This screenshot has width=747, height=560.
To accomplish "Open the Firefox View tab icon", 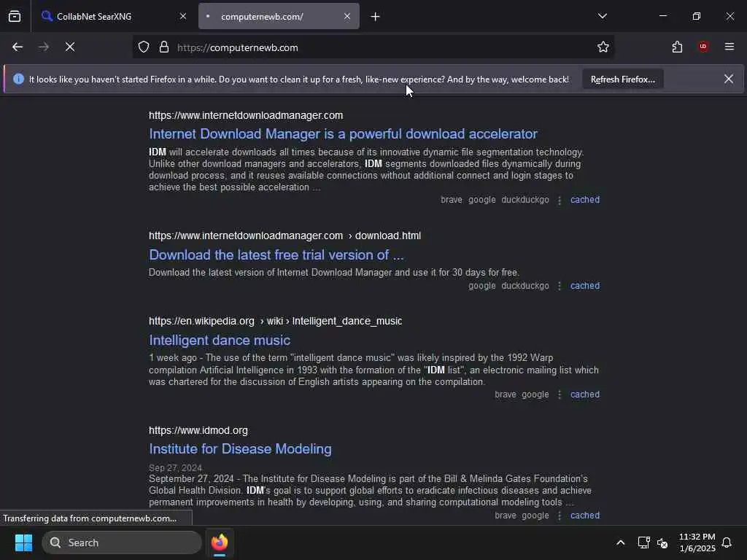I will [15, 16].
